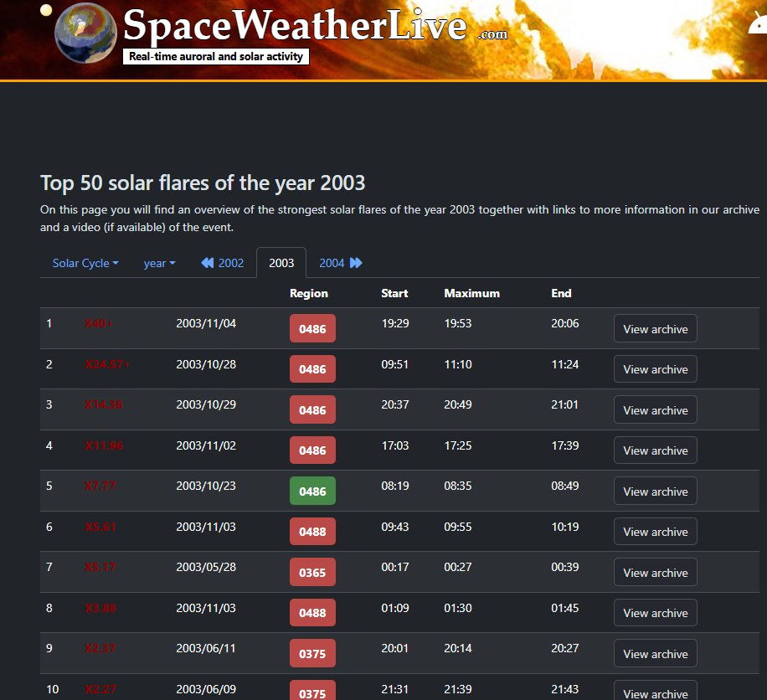The image size is (767, 700).
Task: View archive for the 2003/05/28 flare
Action: (x=656, y=572)
